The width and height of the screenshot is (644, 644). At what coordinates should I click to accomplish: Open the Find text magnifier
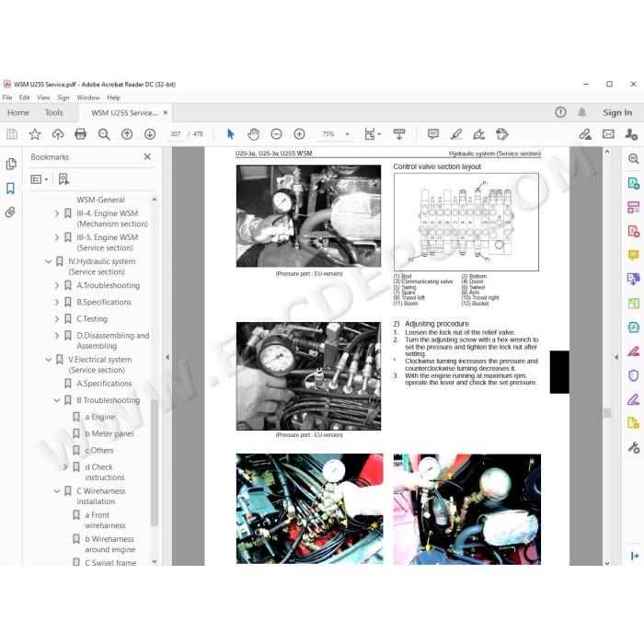tap(104, 134)
